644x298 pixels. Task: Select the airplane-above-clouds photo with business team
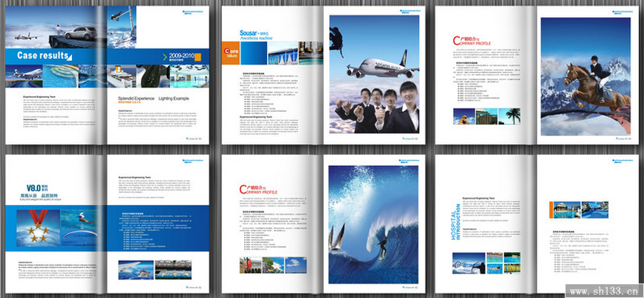point(374,74)
